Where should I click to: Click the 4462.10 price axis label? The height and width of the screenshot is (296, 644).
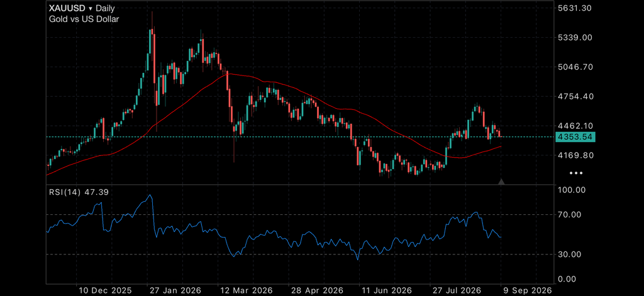[575, 126]
